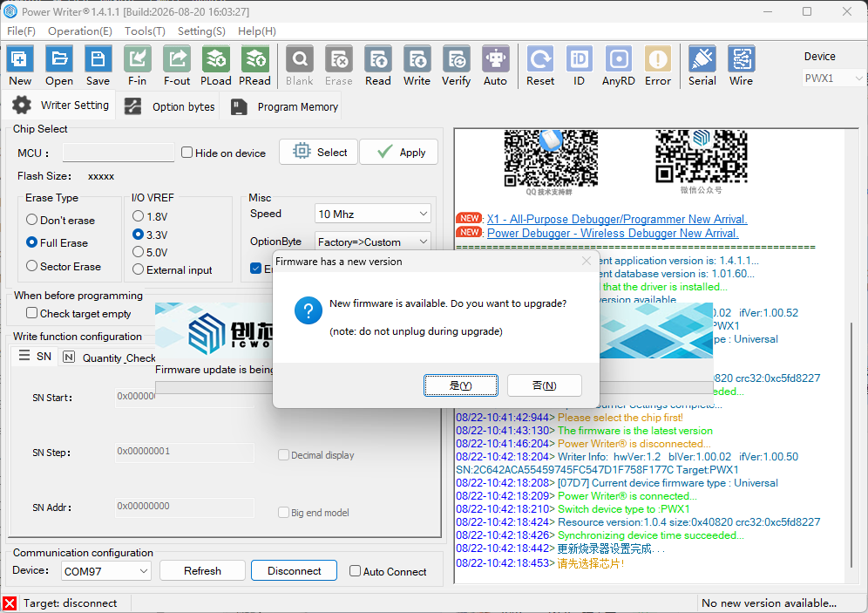Click the Select chip button
868x613 pixels.
tap(319, 152)
